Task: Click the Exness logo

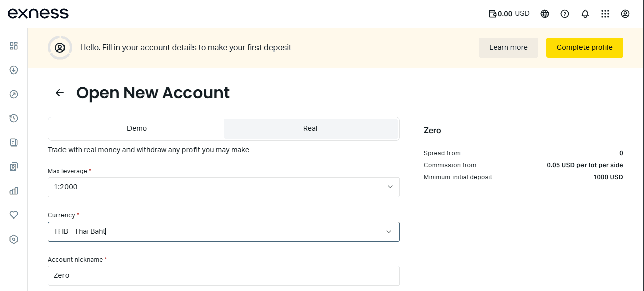Action: click(x=38, y=14)
